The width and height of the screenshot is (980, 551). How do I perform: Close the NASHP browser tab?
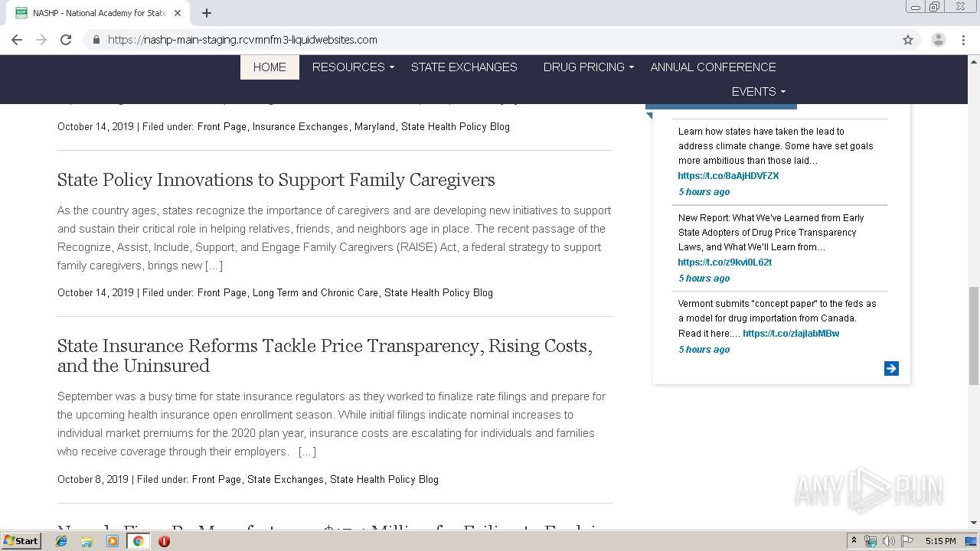[178, 13]
